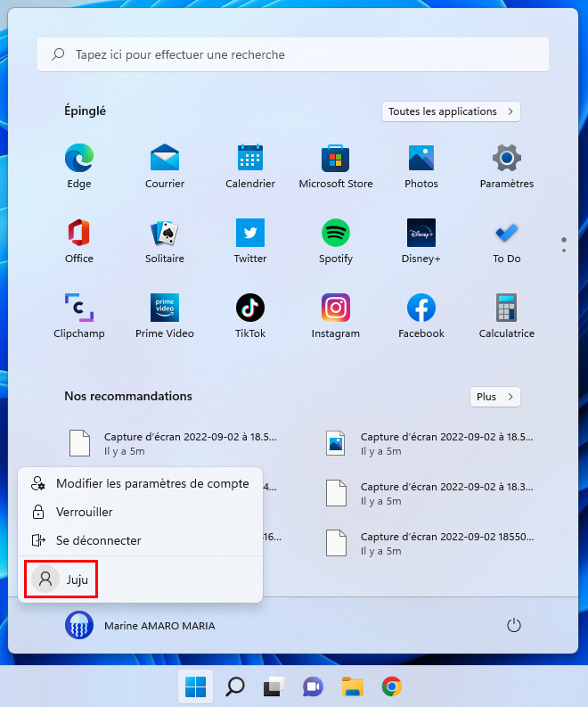Launch Prime Video
The height and width of the screenshot is (707, 588).
[165, 316]
